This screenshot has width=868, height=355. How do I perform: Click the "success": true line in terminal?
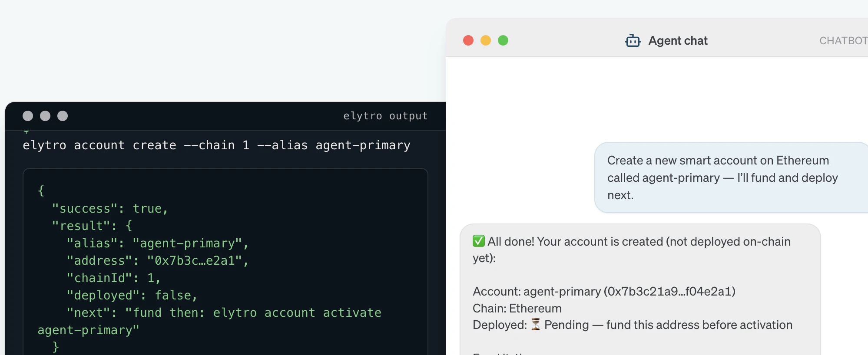click(x=109, y=209)
